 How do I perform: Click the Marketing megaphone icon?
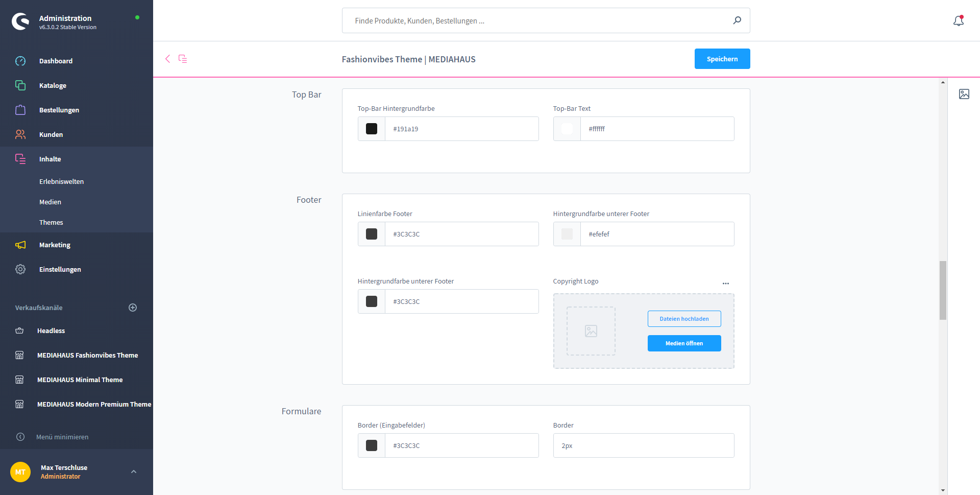[20, 245]
